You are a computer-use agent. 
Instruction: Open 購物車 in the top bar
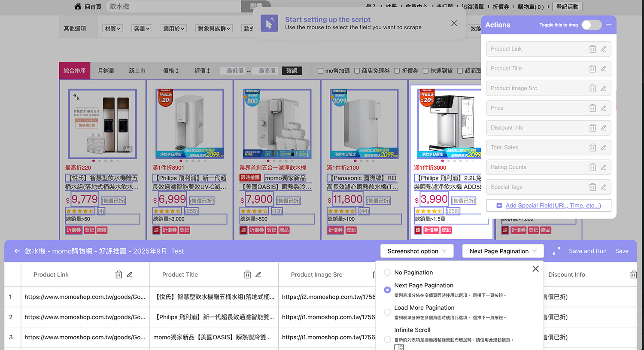point(531,7)
